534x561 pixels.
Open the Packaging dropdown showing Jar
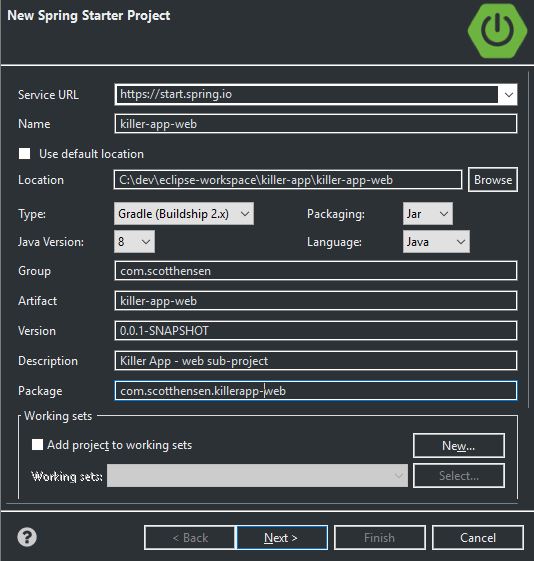coord(427,214)
